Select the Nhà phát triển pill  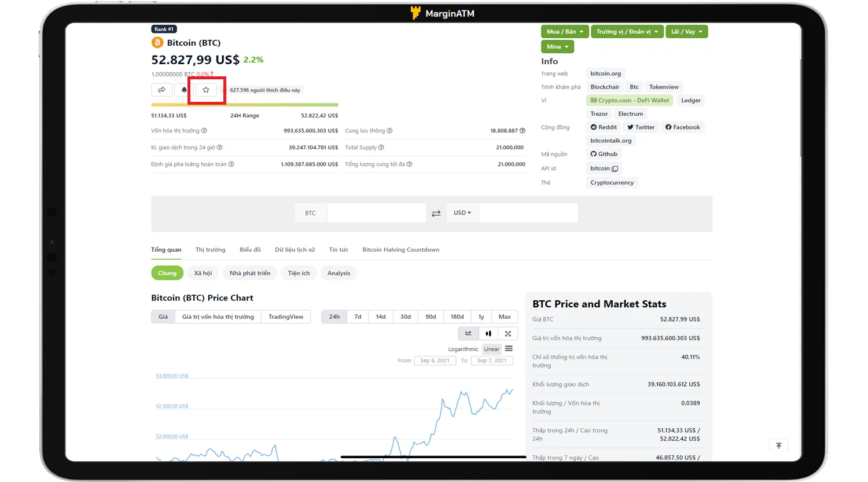(250, 273)
